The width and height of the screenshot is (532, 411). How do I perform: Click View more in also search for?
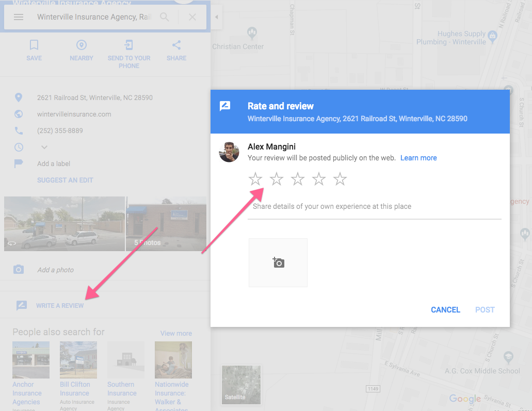pyautogui.click(x=176, y=333)
